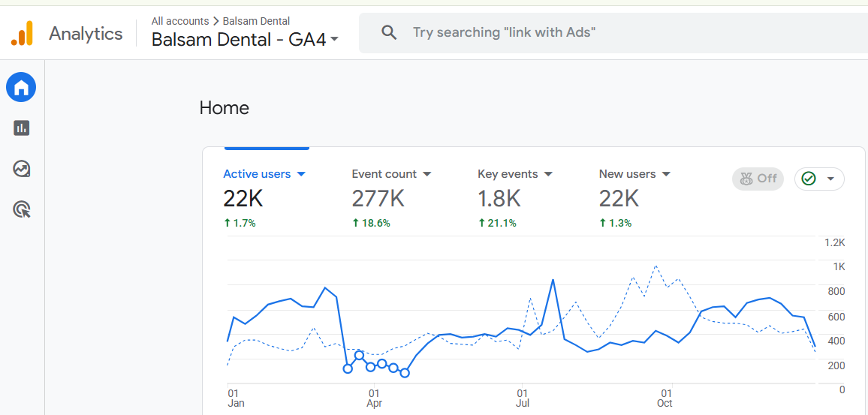Viewport: 868px width, 415px height.
Task: Click the green checkmark data quality icon
Action: (x=809, y=179)
